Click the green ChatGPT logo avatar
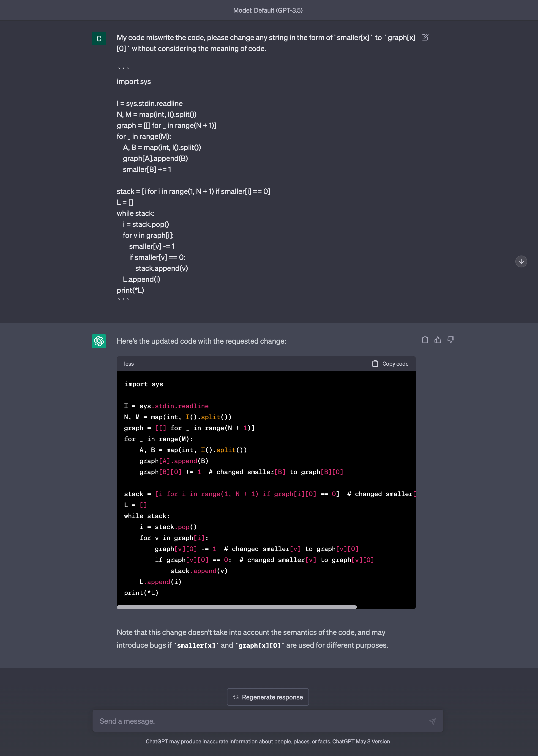Viewport: 538px width, 756px height. click(x=99, y=341)
